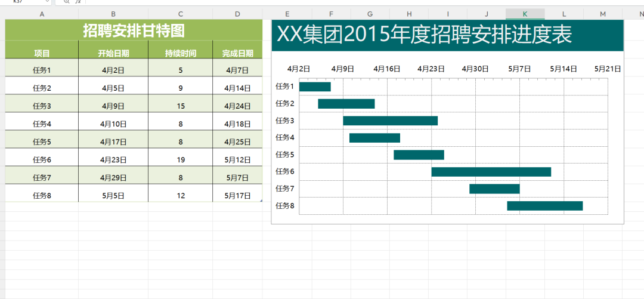Open the Name Box dropdown arrow
The image size is (644, 299).
[x=47, y=2]
